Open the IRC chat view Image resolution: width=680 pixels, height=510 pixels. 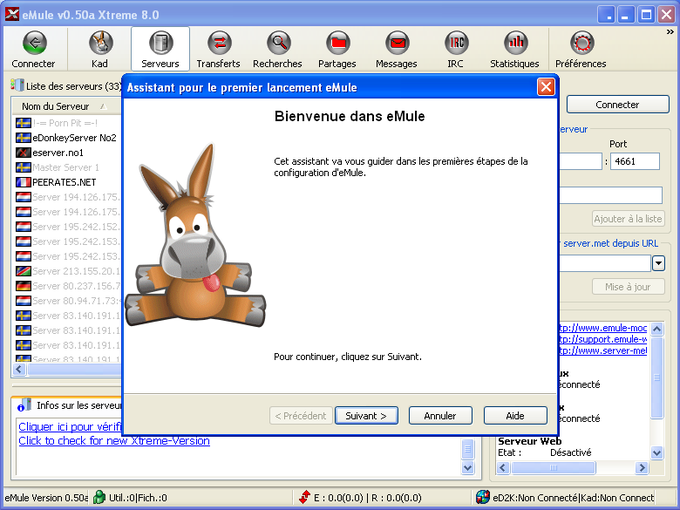tap(456, 49)
